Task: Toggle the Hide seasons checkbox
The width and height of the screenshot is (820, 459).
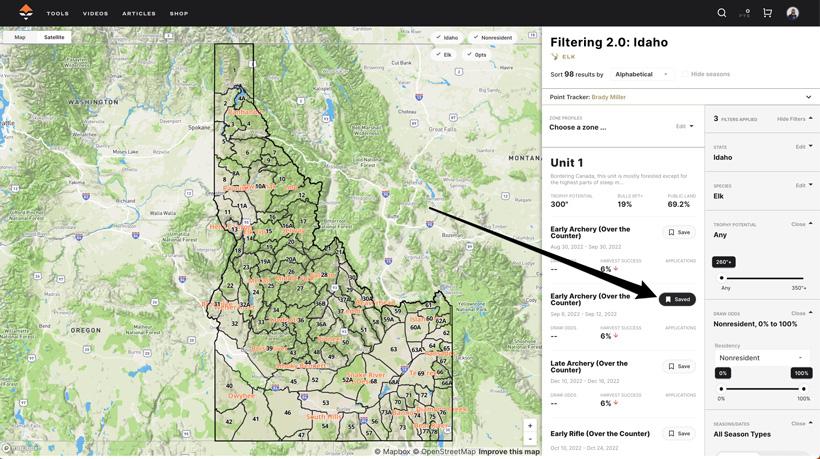Action: [x=685, y=74]
